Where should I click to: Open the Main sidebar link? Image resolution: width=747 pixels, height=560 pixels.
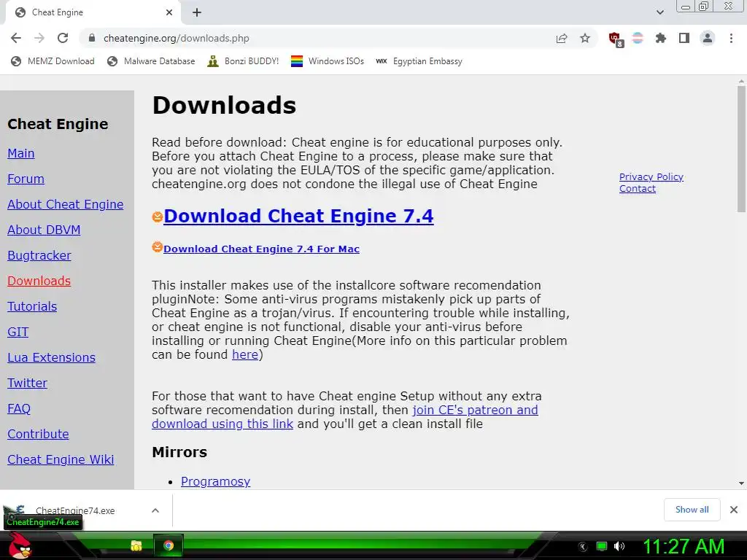21,153
